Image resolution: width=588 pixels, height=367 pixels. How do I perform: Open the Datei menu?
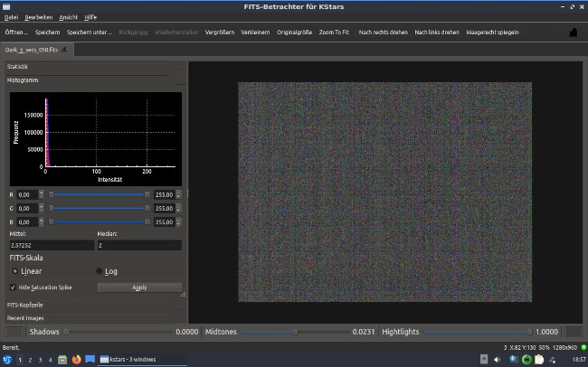[11, 17]
